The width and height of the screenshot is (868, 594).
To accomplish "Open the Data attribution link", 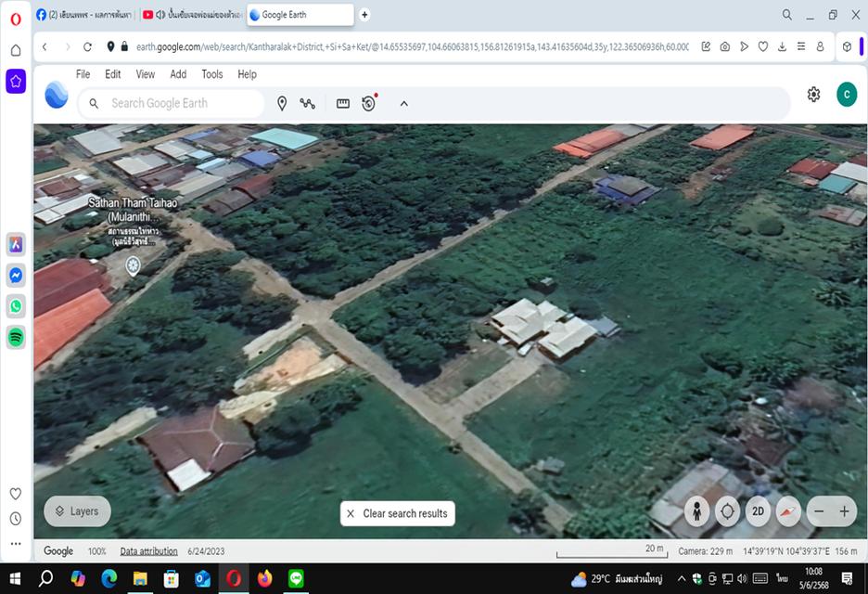I will pos(148,551).
